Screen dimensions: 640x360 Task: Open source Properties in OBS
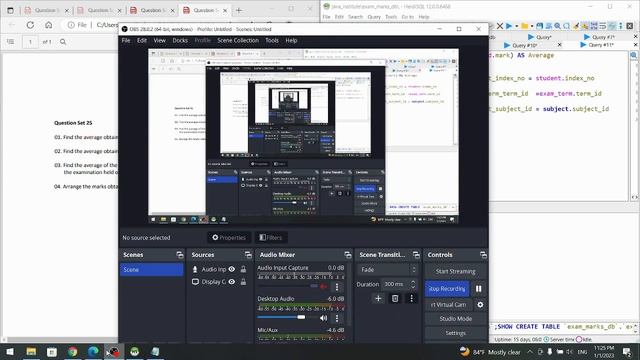[x=229, y=238]
